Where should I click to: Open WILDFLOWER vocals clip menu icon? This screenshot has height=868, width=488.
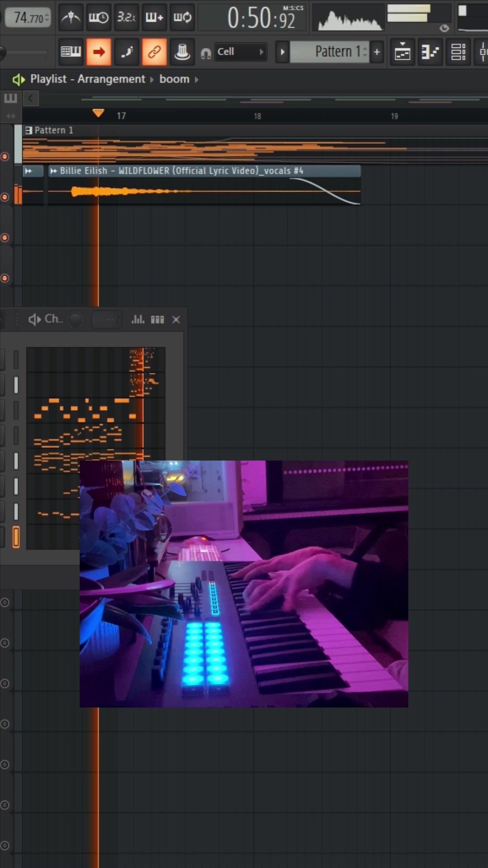point(54,171)
